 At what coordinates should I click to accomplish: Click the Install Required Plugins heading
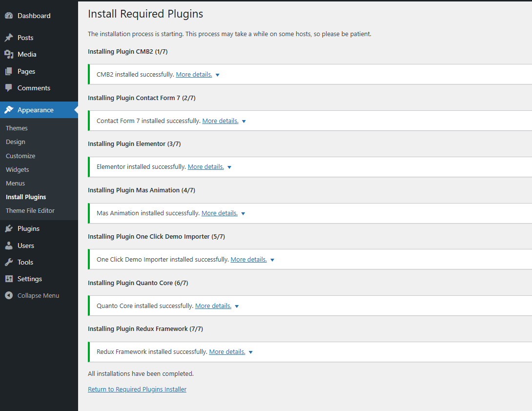click(x=145, y=14)
